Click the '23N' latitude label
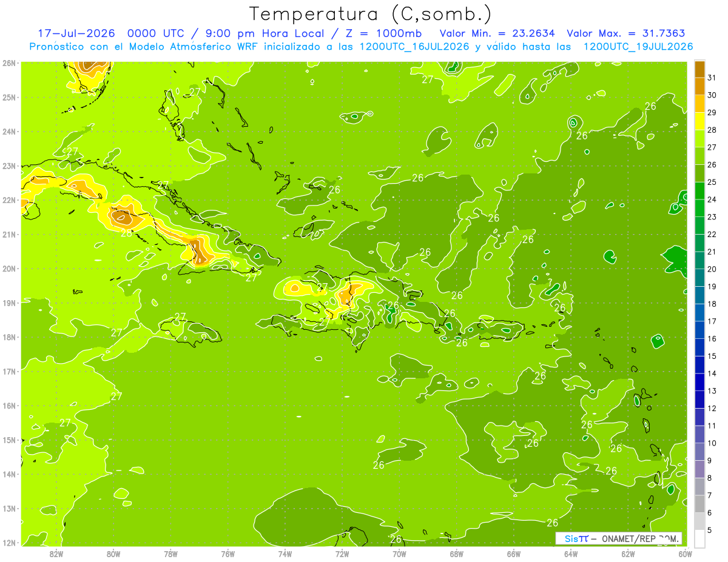This screenshot has height=562, width=728. point(9,166)
